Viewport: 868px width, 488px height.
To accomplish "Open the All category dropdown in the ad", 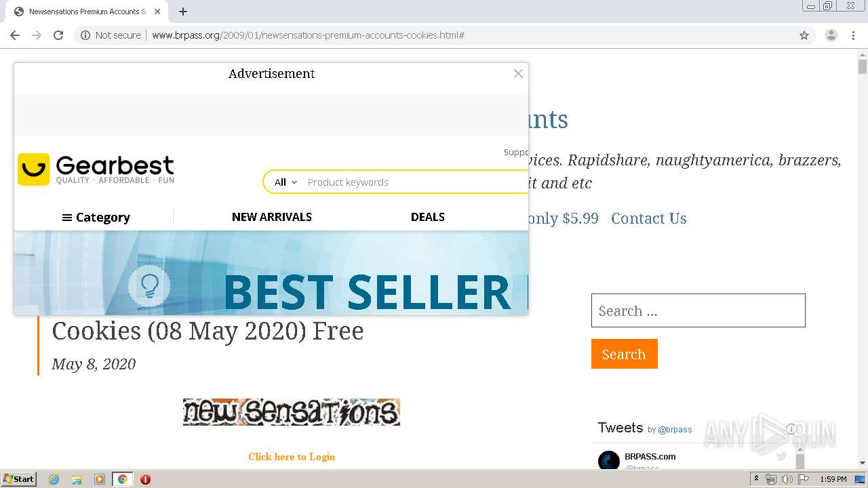I will [285, 182].
